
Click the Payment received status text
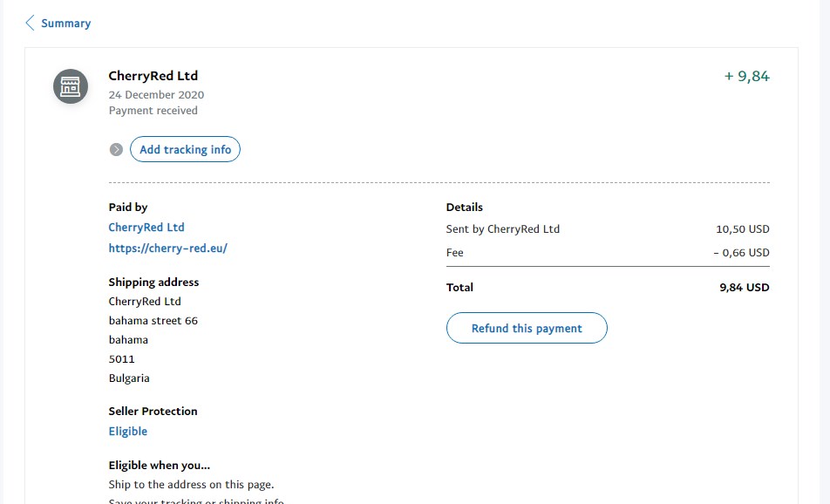tap(153, 111)
